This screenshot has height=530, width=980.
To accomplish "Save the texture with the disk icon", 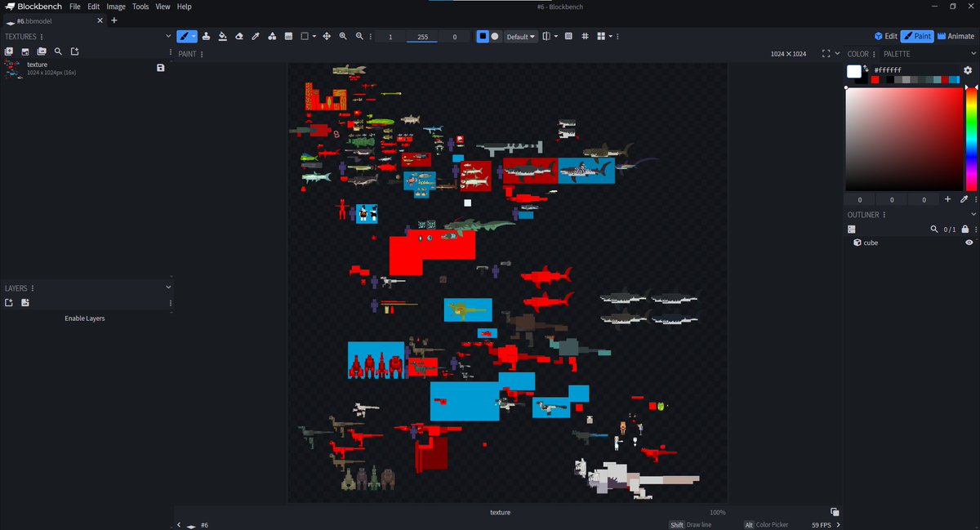I will (x=161, y=68).
